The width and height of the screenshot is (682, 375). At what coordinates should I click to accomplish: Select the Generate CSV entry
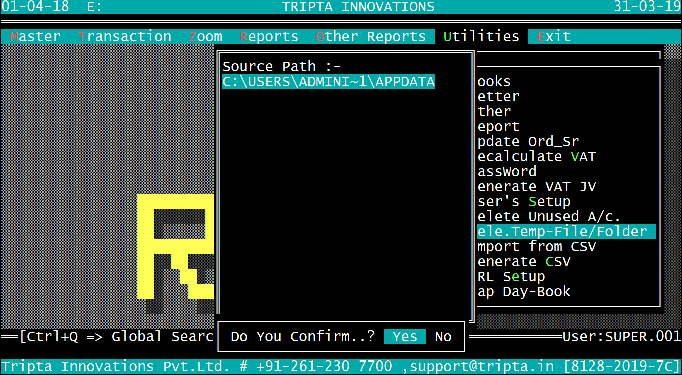coord(524,261)
